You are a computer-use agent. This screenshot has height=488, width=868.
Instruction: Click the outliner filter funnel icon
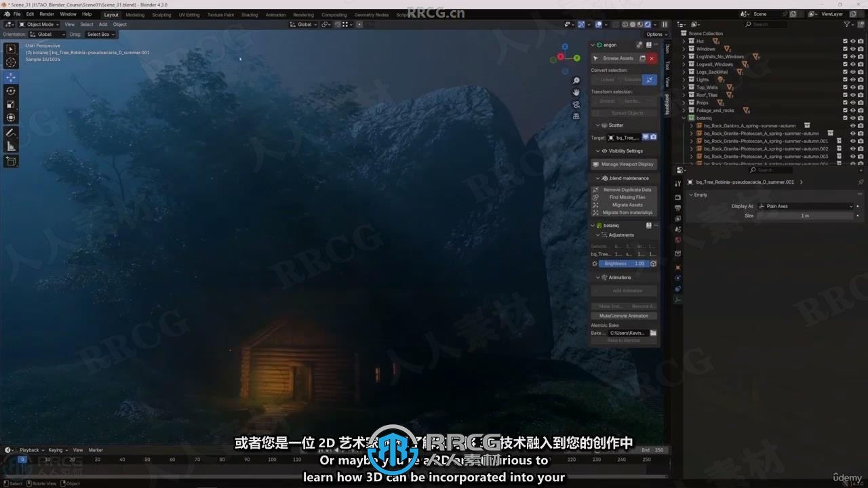847,24
